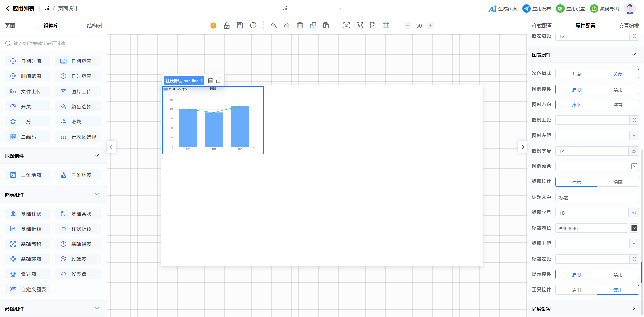644x317 pixels.
Task: Click the orange info icon
Action: [x=213, y=25]
